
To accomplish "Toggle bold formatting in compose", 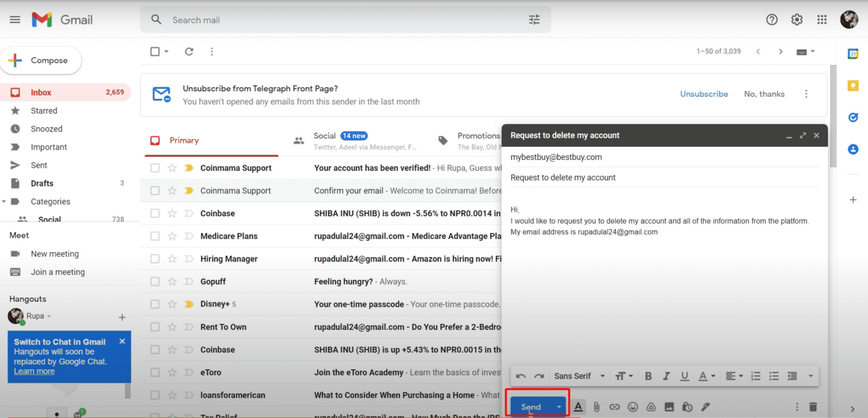I will coord(648,376).
